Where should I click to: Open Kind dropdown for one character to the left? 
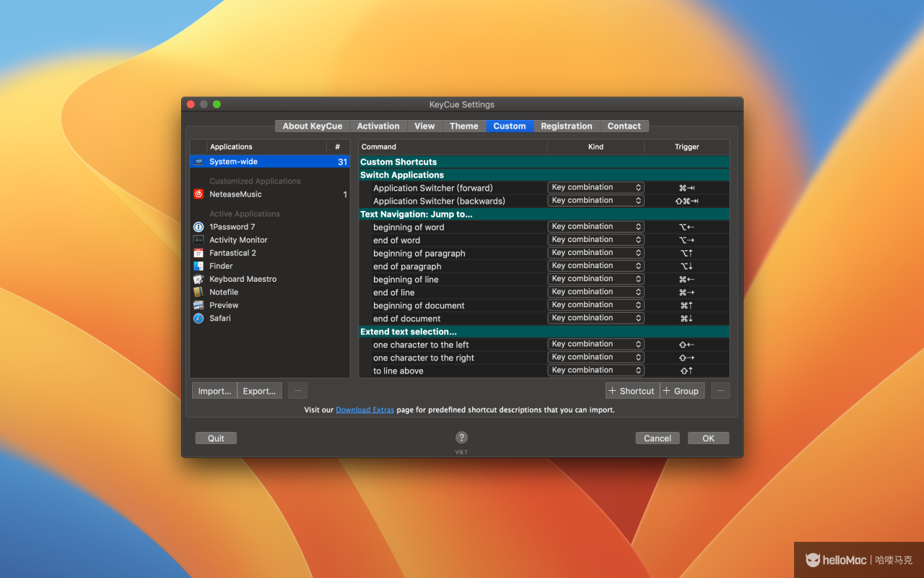tap(596, 344)
